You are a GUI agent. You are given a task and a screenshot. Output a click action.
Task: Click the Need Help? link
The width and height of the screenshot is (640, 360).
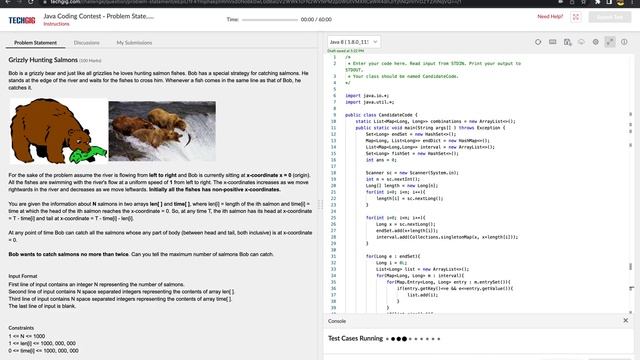(550, 16)
